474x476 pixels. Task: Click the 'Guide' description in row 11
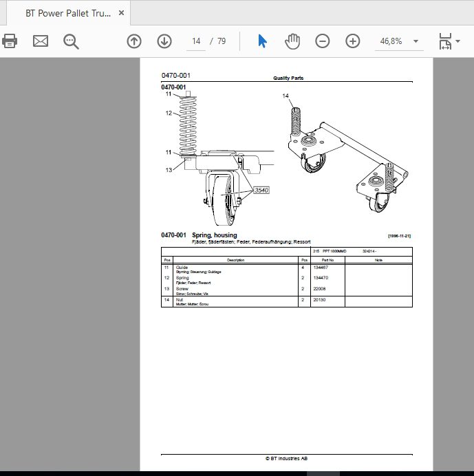pos(182,268)
